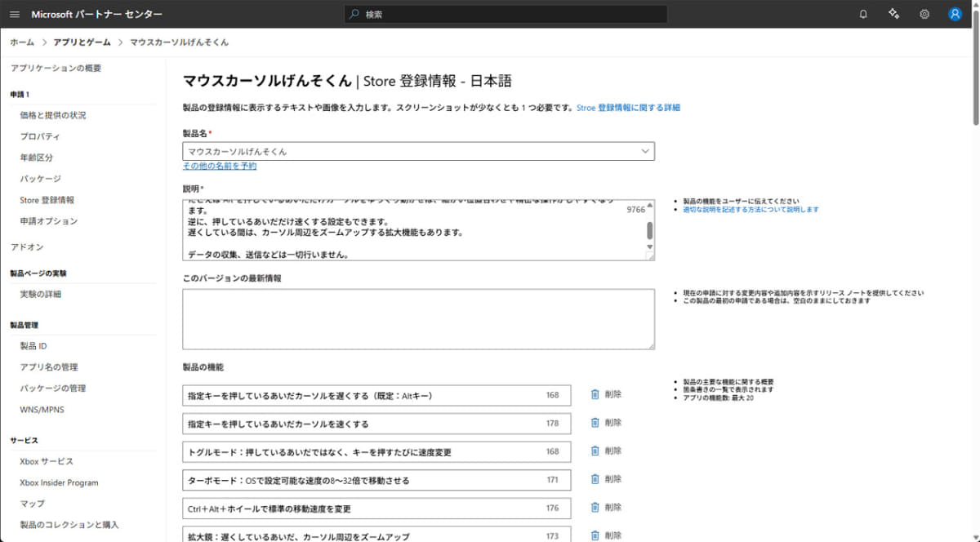Open 実験の詳細 in sidebar
Screen dimensions: 980x542
40,294
